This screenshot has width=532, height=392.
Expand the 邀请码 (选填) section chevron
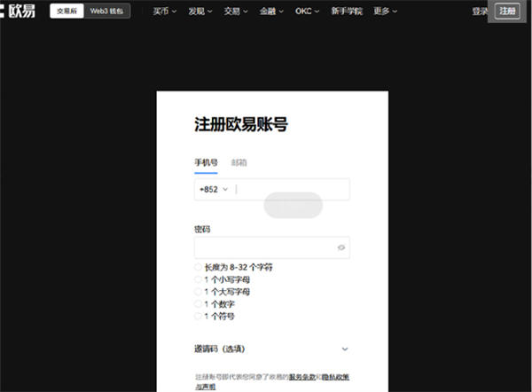click(x=345, y=349)
